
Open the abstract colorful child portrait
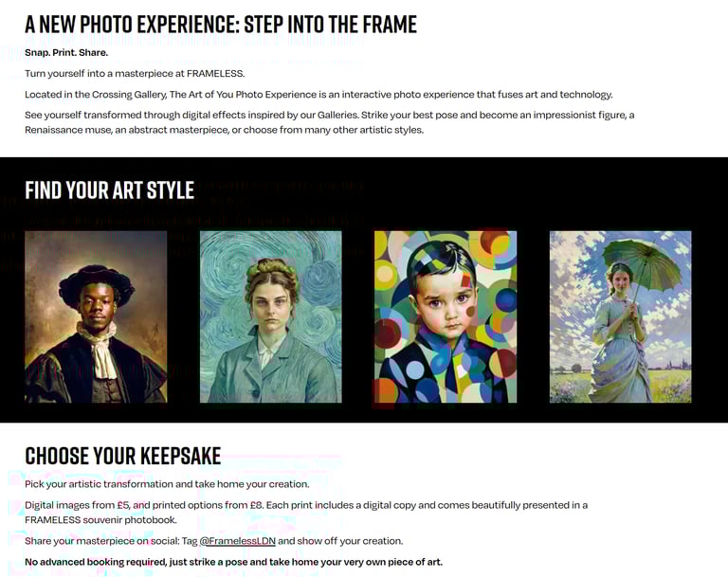click(x=446, y=316)
